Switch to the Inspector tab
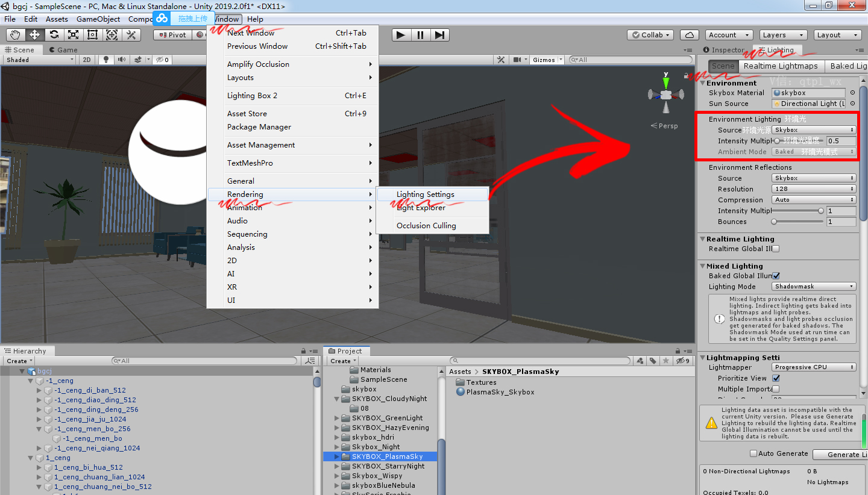Screen dimensions: 868x495 [724, 50]
